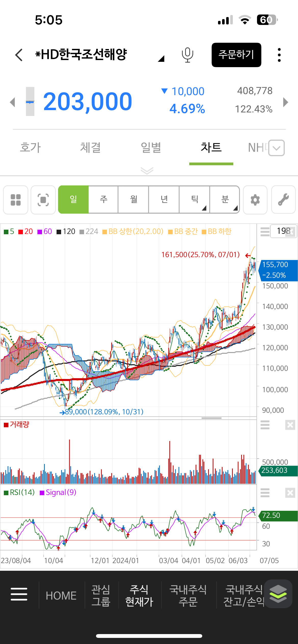Expand the double-chevron collapse handle under tabs
298x644 pixels.
pyautogui.click(x=147, y=170)
